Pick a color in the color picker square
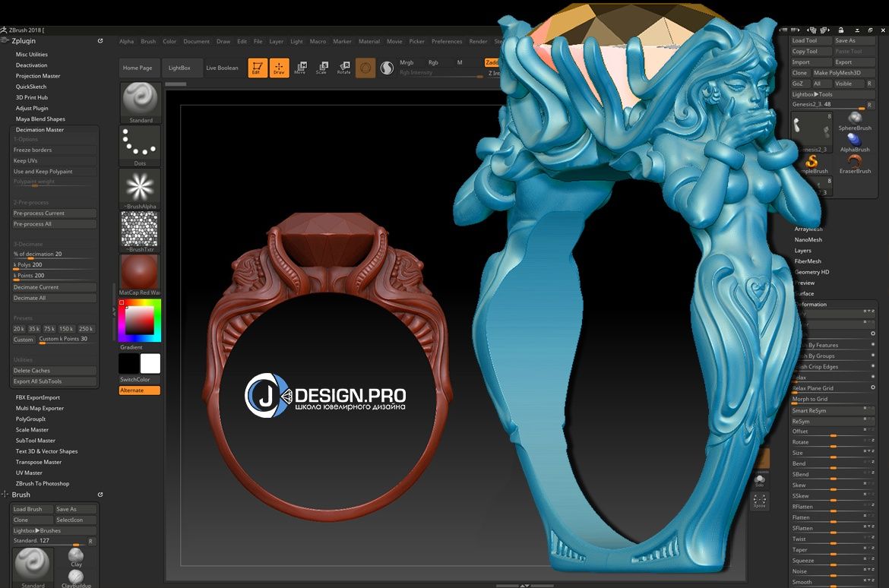 point(140,321)
